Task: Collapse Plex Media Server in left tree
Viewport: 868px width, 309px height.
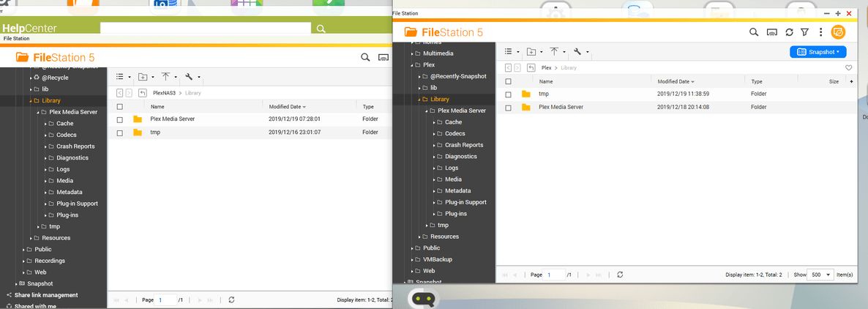Action: [38, 113]
